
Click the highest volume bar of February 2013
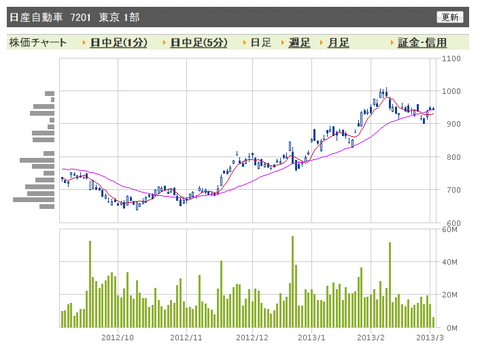point(390,285)
